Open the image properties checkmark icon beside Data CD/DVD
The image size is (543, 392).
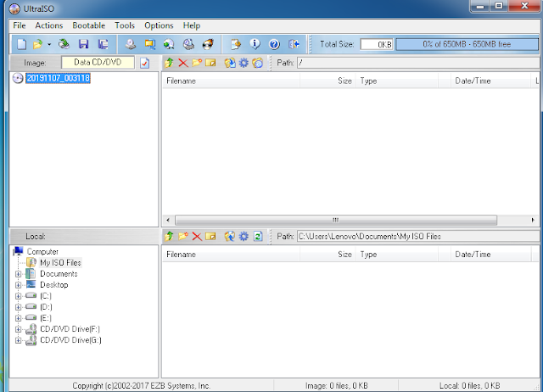tap(144, 63)
